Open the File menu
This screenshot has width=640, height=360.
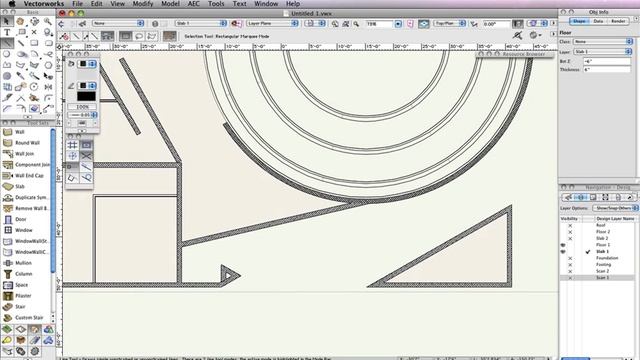[x=78, y=4]
